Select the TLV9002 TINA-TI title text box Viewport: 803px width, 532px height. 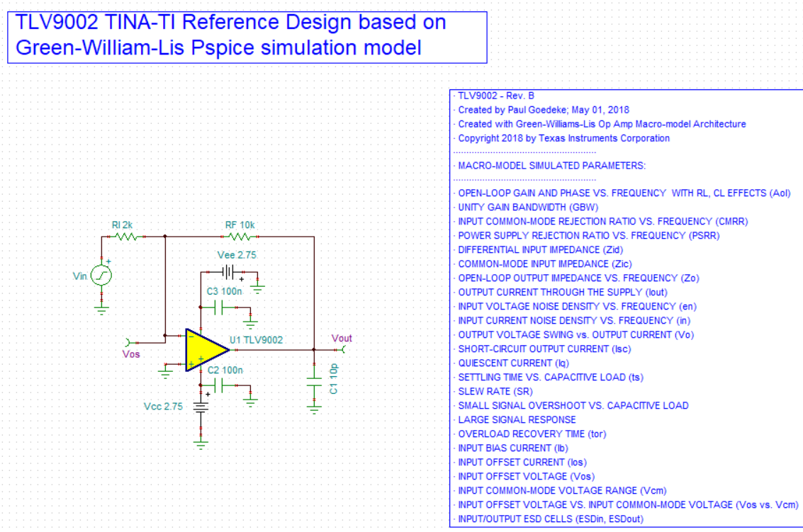[247, 38]
